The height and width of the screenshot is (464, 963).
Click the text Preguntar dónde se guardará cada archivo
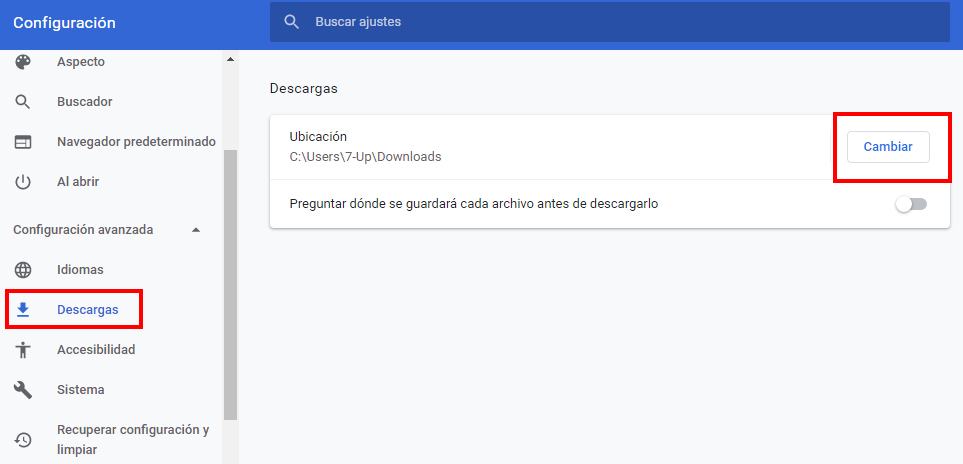474,204
